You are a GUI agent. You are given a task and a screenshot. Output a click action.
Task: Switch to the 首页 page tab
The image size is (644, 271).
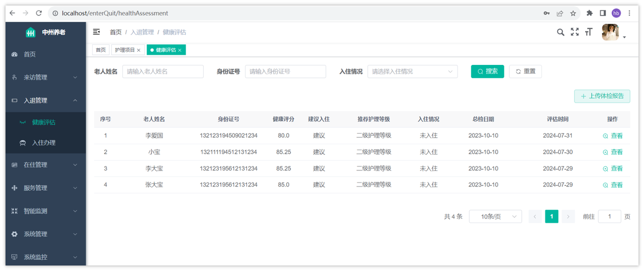click(x=101, y=50)
